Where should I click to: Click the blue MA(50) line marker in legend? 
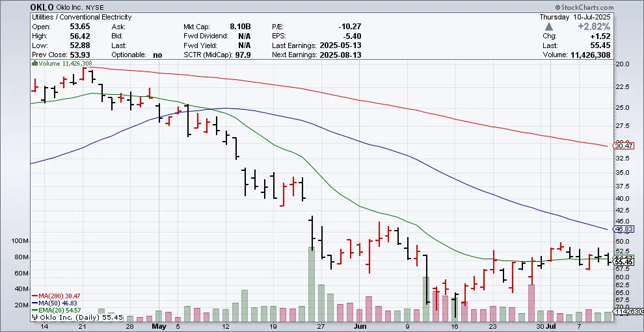[34, 303]
